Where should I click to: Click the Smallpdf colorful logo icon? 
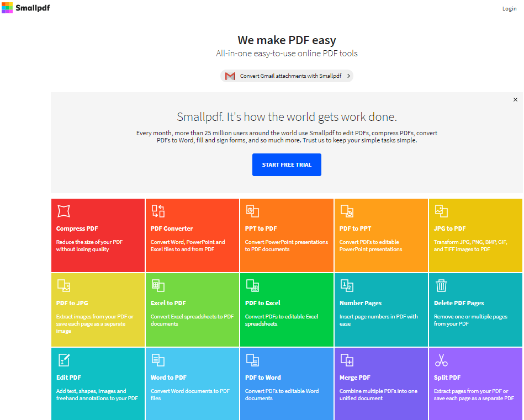tap(7, 8)
